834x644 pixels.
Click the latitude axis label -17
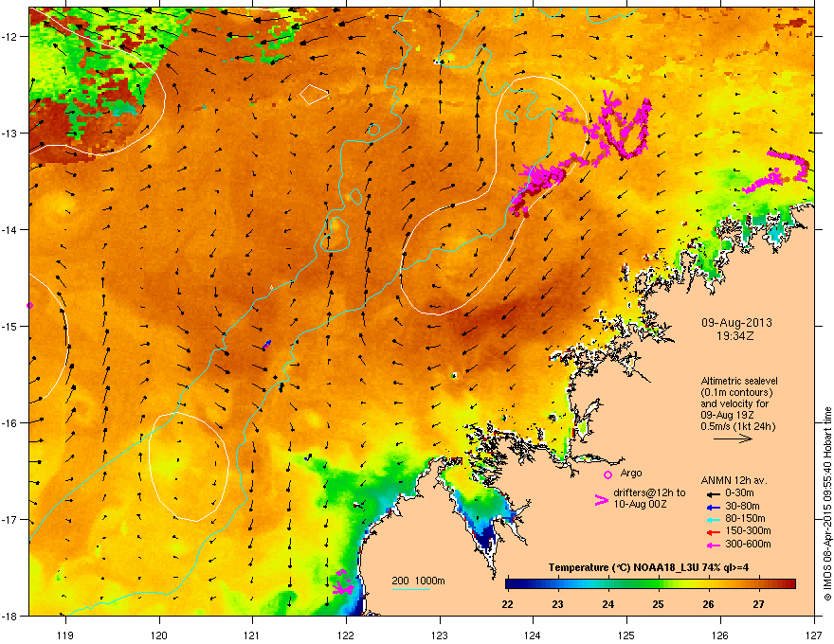[x=9, y=519]
